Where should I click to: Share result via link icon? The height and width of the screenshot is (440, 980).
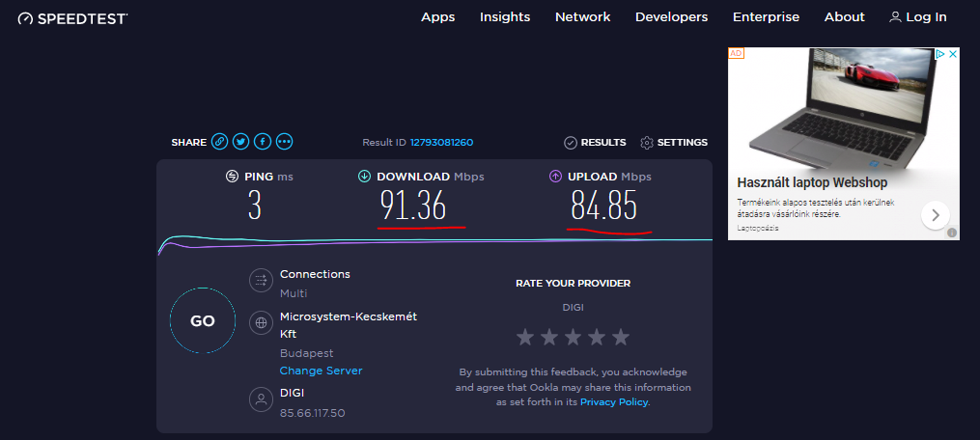point(219,142)
